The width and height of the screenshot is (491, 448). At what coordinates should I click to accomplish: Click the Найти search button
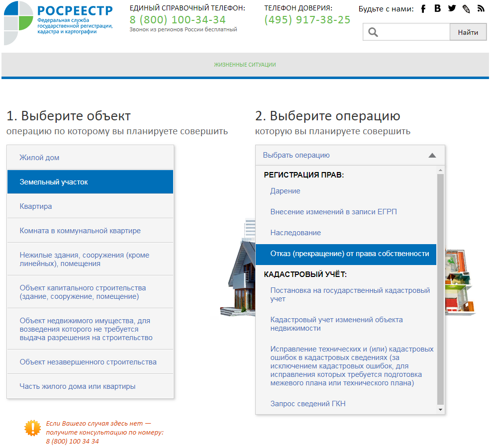coord(468,32)
